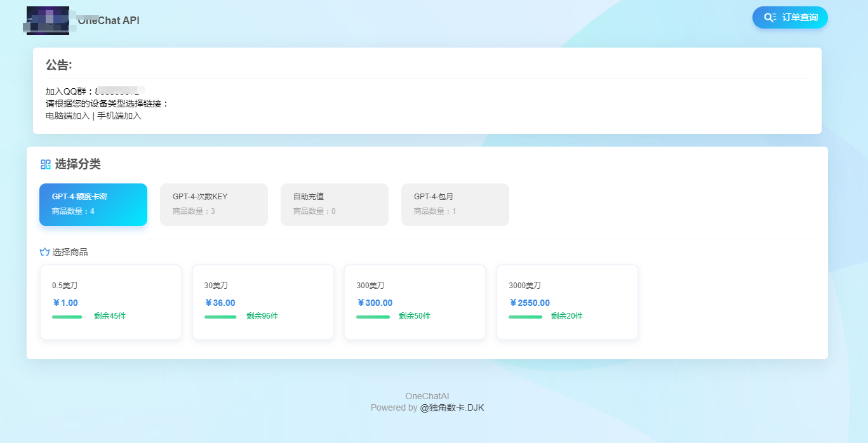Choose the 300美刀 product card
Image resolution: width=868 pixels, height=443 pixels.
coord(415,302)
